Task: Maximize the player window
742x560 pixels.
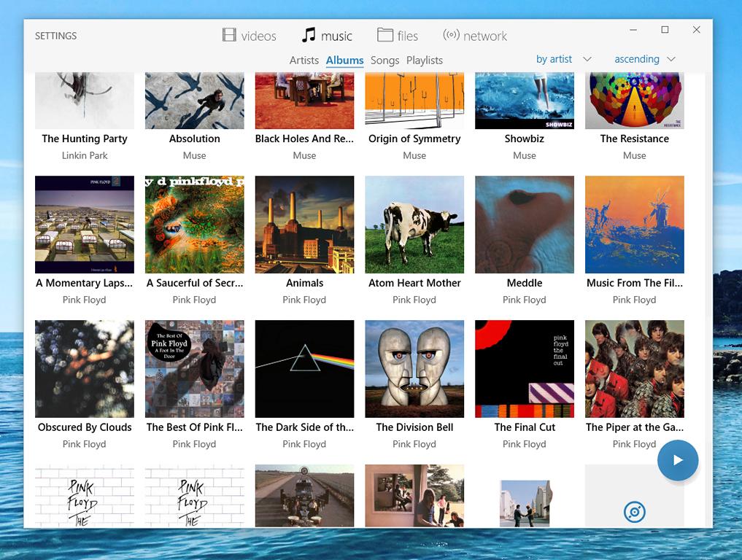Action: tap(665, 30)
